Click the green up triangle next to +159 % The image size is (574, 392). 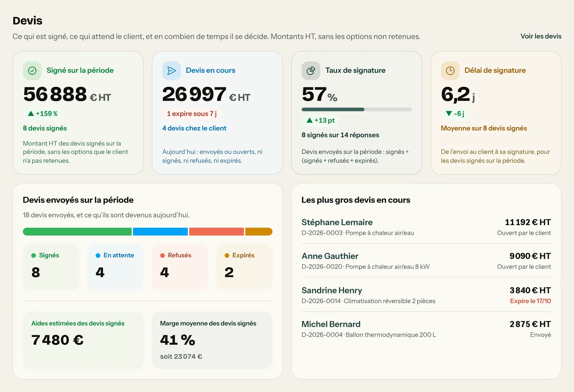click(31, 114)
